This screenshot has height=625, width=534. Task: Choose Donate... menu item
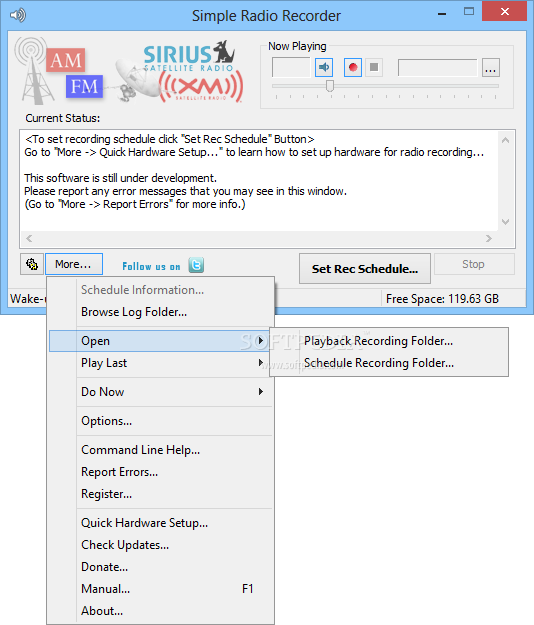161,567
